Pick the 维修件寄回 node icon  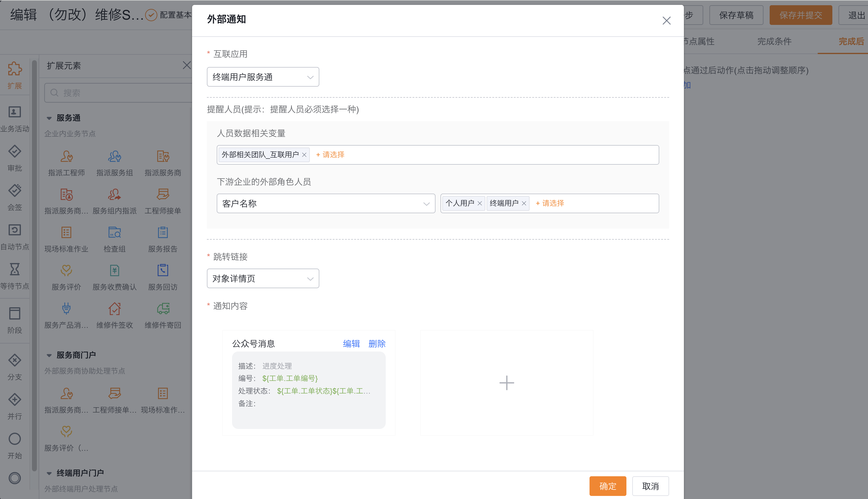pos(163,308)
